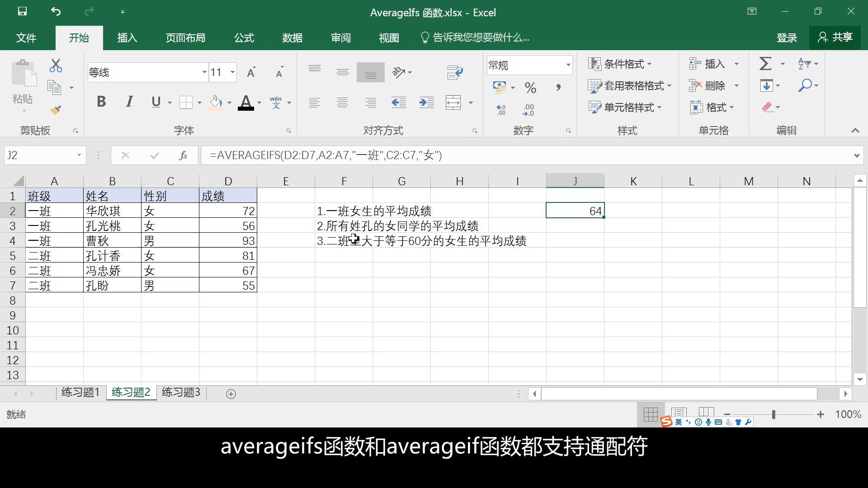Click the Insert Function fx icon
This screenshot has width=868, height=488.
pyautogui.click(x=183, y=155)
